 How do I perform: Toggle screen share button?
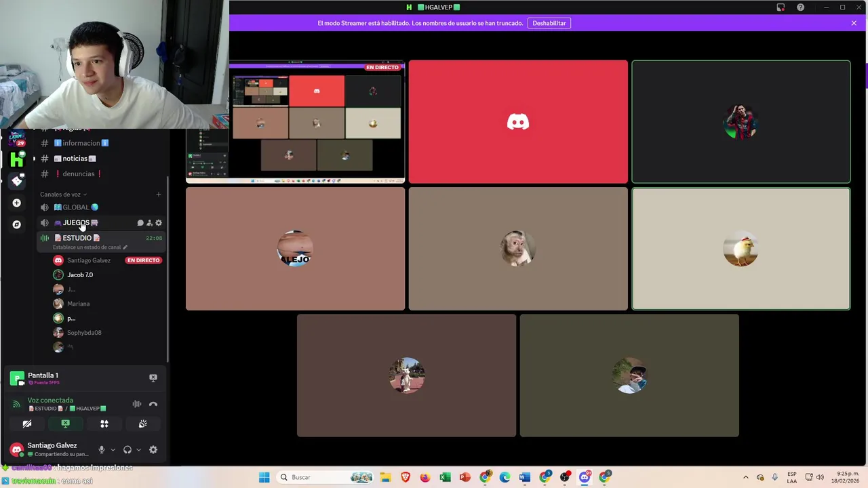tap(66, 424)
